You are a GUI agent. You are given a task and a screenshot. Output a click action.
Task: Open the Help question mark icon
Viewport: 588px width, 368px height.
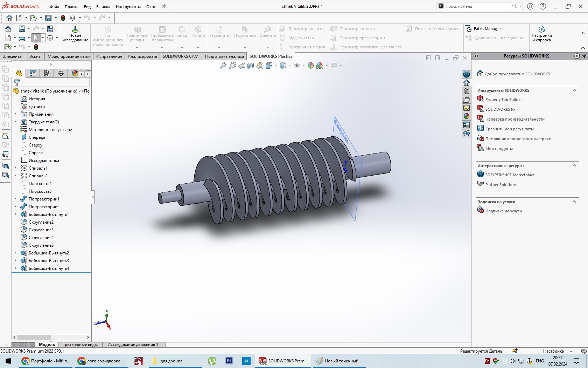tap(543, 6)
